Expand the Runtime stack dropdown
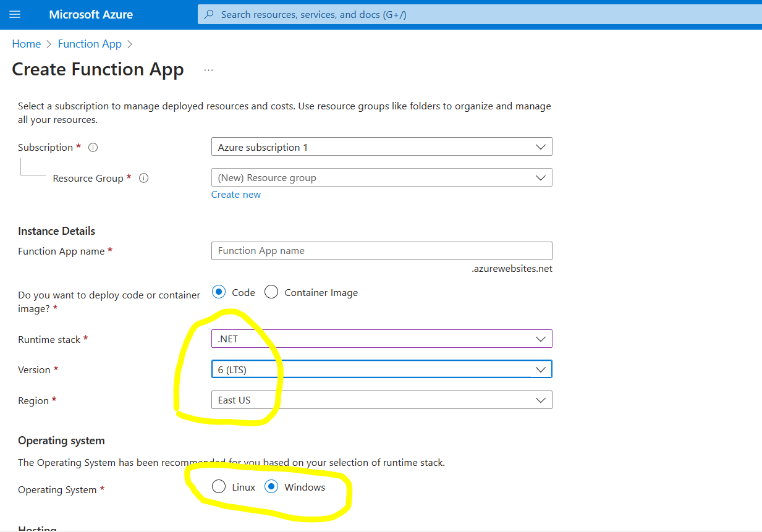Viewport: 762px width, 532px height. tap(381, 339)
